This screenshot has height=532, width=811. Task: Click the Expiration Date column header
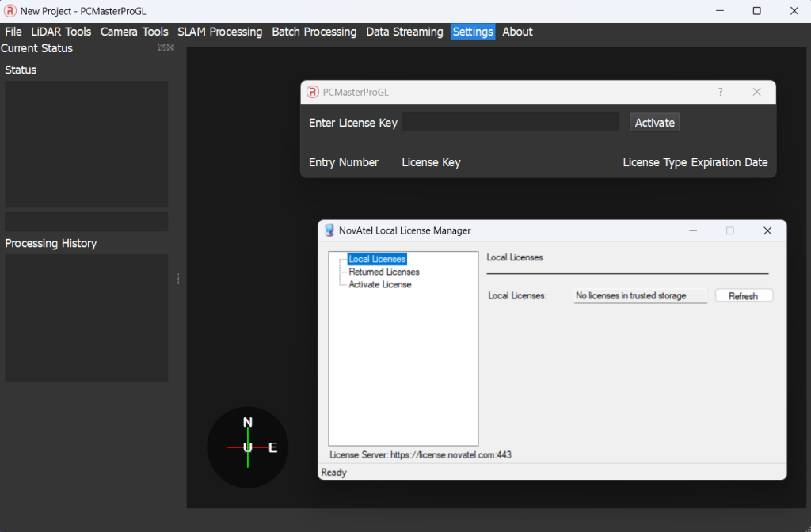click(x=729, y=162)
